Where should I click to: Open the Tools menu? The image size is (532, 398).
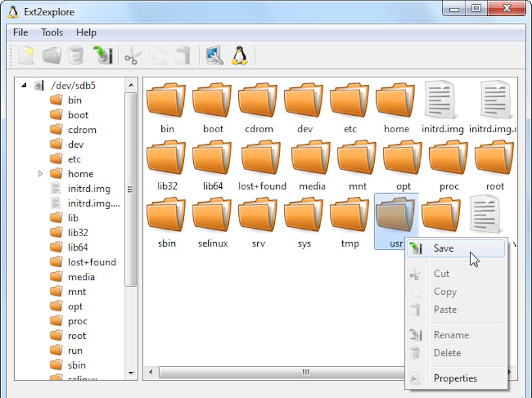pyautogui.click(x=51, y=32)
